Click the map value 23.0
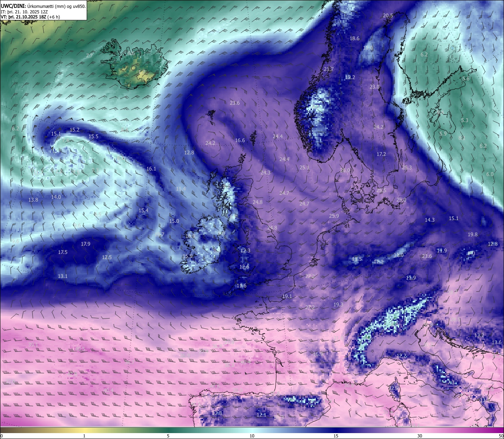 [374, 87]
